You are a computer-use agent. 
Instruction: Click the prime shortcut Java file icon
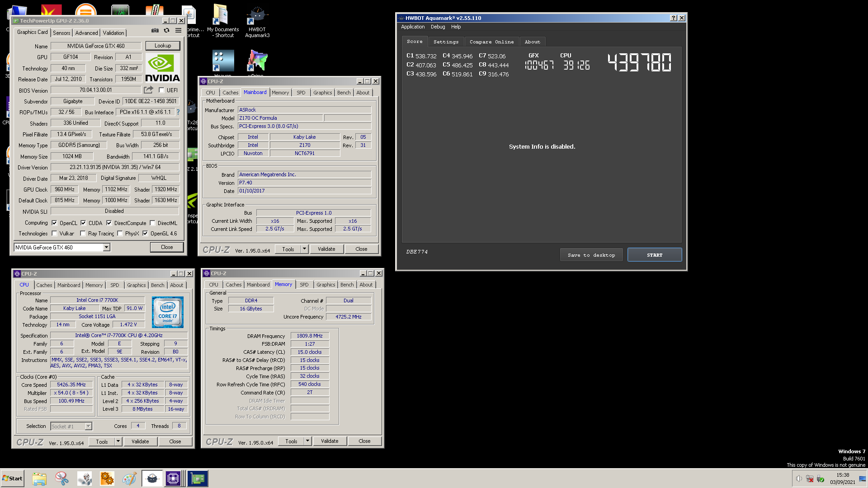pyautogui.click(x=189, y=16)
